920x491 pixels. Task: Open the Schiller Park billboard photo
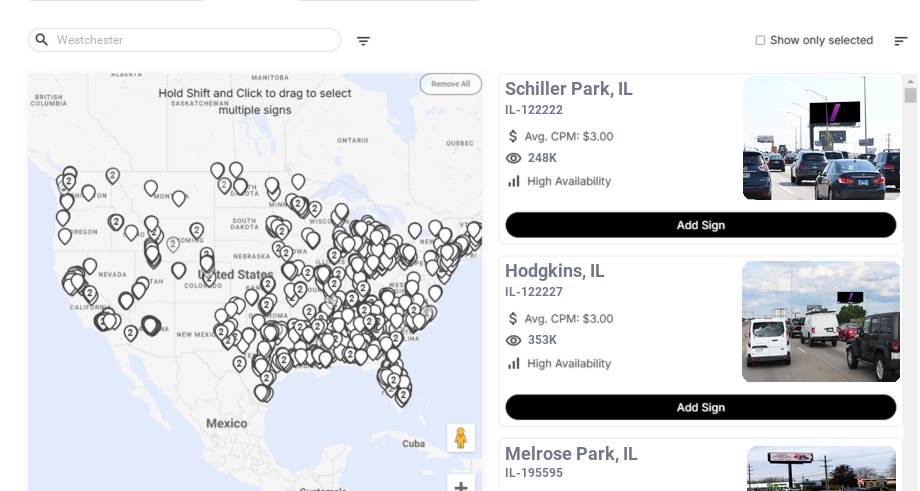tap(821, 138)
